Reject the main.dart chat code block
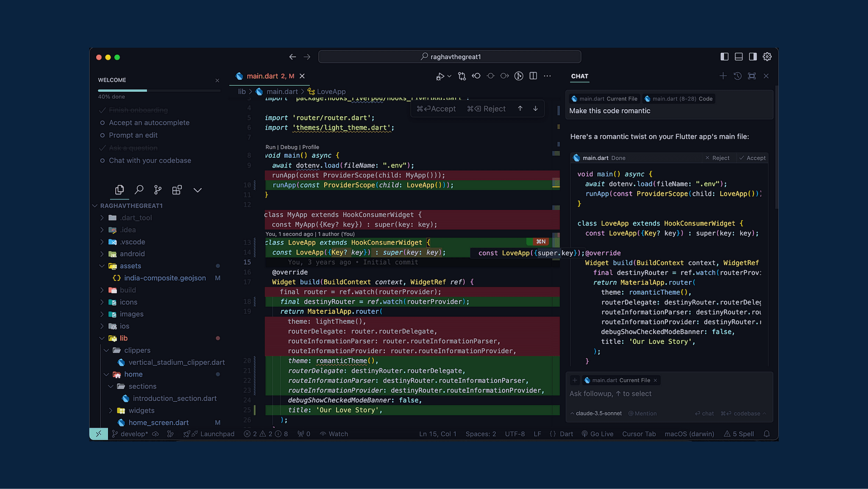 [x=717, y=158]
